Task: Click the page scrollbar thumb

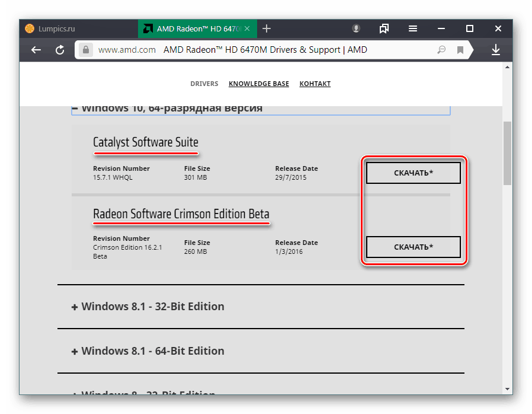Action: click(x=507, y=153)
